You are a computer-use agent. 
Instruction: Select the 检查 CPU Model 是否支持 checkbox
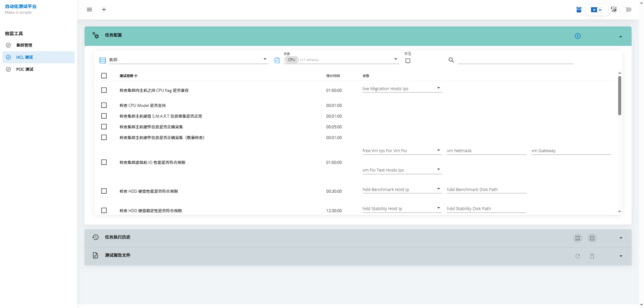coord(104,106)
